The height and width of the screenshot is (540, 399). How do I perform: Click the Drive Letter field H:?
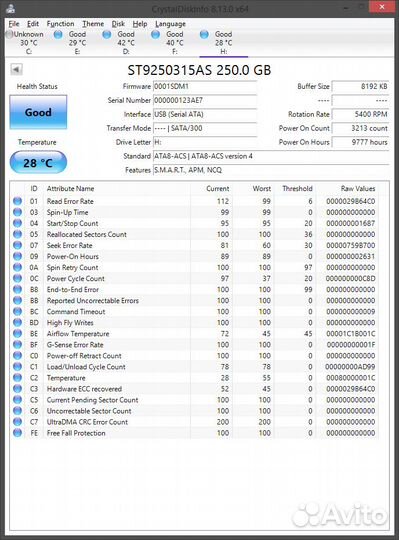pyautogui.click(x=205, y=142)
